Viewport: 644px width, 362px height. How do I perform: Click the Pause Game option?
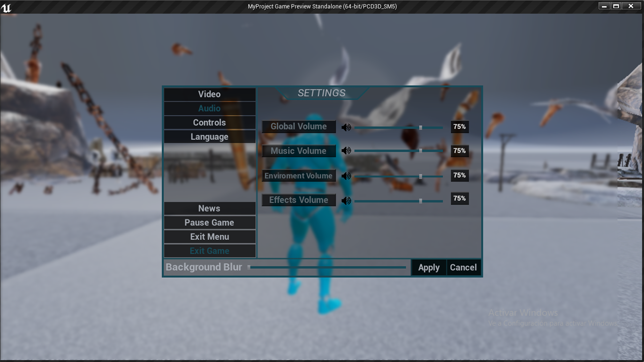pyautogui.click(x=209, y=222)
